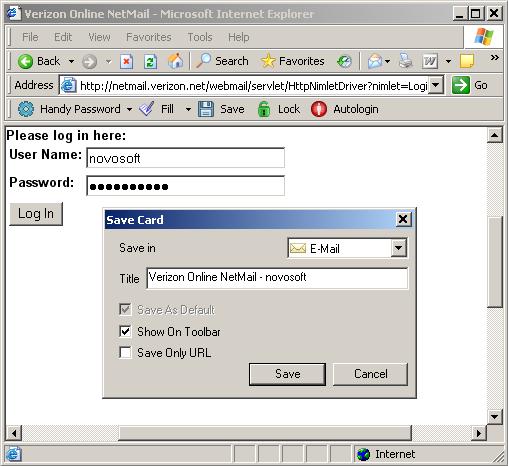Go to the Home page icon

(175, 61)
